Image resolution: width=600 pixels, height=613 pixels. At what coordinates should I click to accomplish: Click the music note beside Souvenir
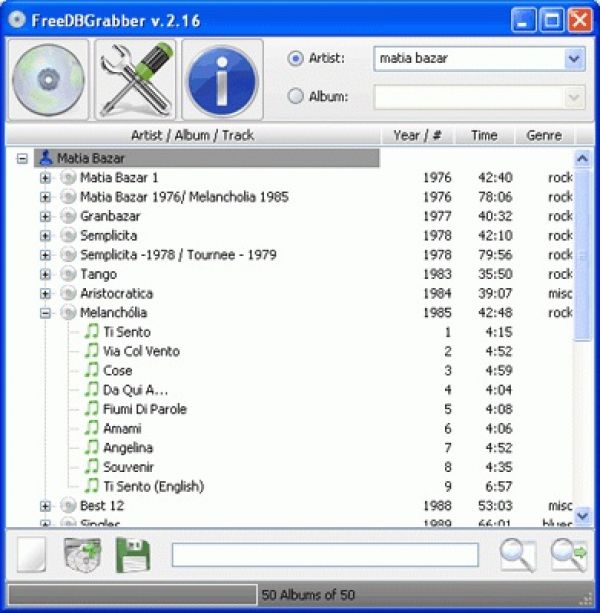[x=91, y=466]
